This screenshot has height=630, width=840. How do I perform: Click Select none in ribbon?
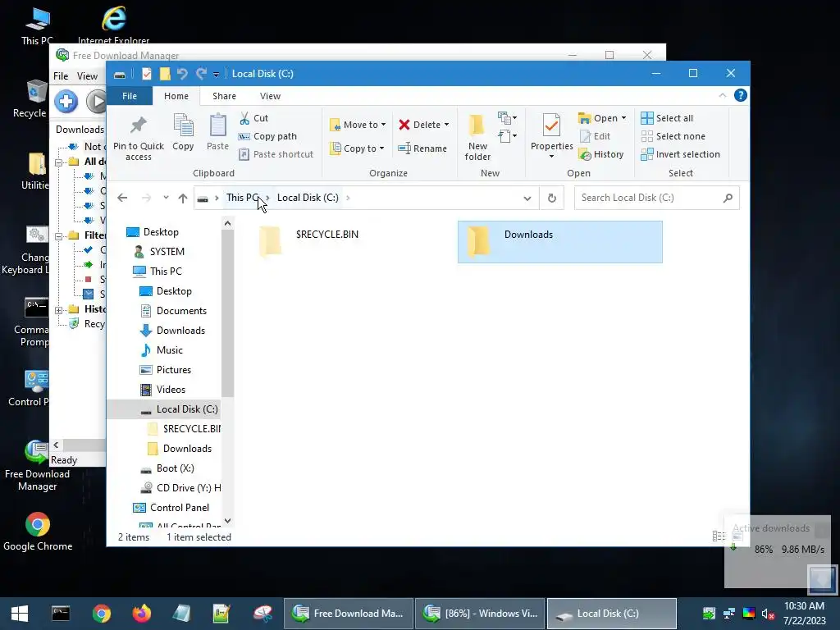(x=673, y=136)
